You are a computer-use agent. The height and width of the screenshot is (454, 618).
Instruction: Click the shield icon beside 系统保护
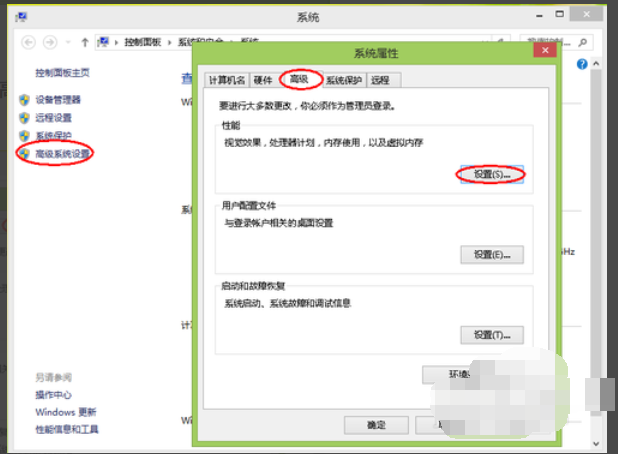(24, 135)
